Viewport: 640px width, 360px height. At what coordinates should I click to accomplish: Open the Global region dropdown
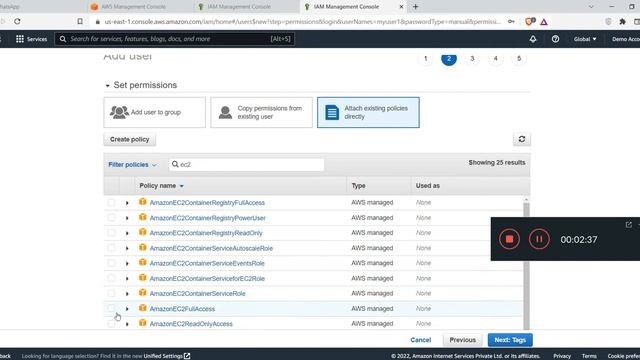coord(584,39)
